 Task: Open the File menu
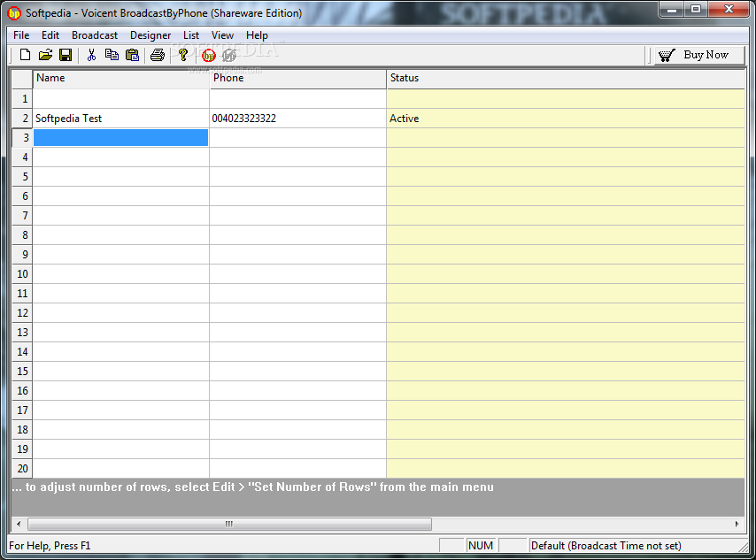[21, 35]
